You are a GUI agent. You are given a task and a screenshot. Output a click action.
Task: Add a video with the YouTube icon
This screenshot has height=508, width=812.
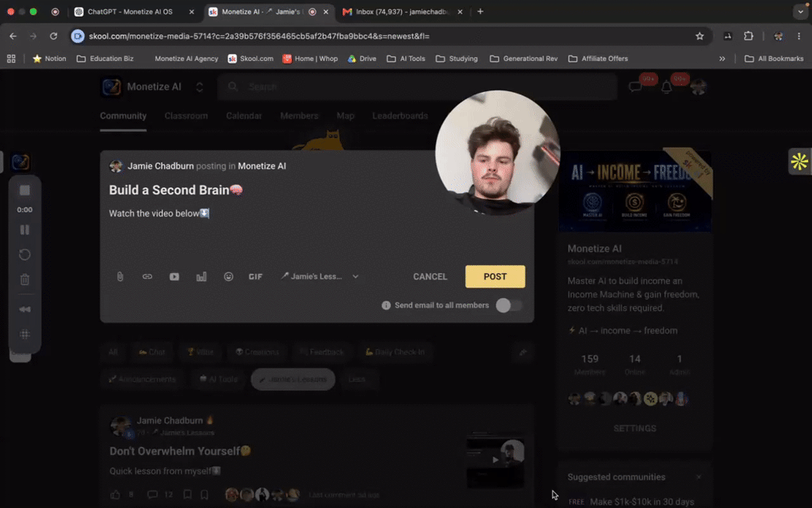coord(174,276)
